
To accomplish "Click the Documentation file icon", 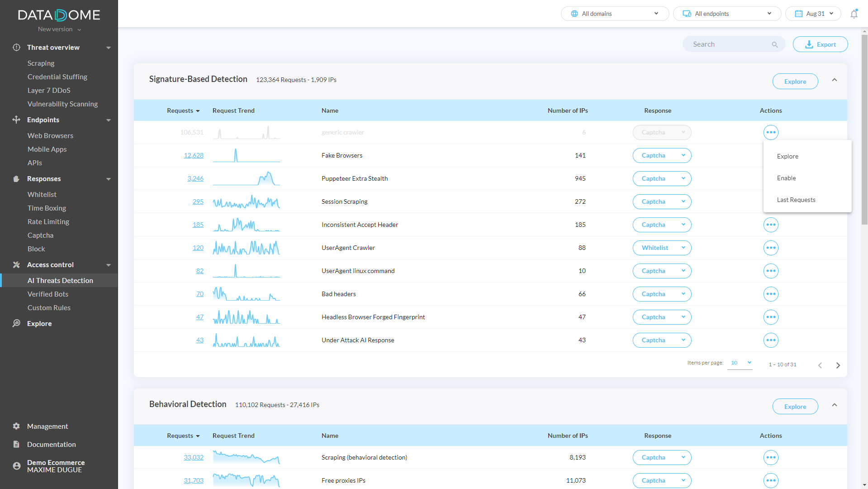I will [x=16, y=444].
